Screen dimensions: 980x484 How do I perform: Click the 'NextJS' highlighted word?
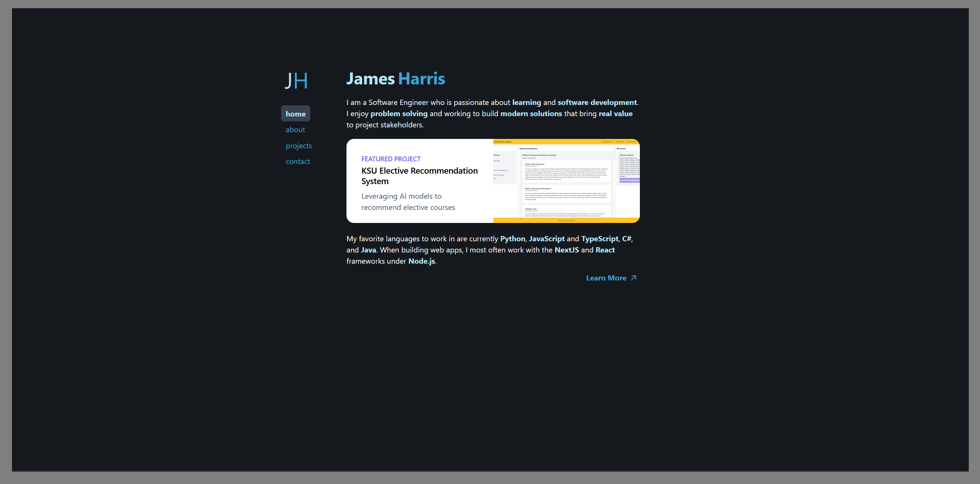pos(567,250)
